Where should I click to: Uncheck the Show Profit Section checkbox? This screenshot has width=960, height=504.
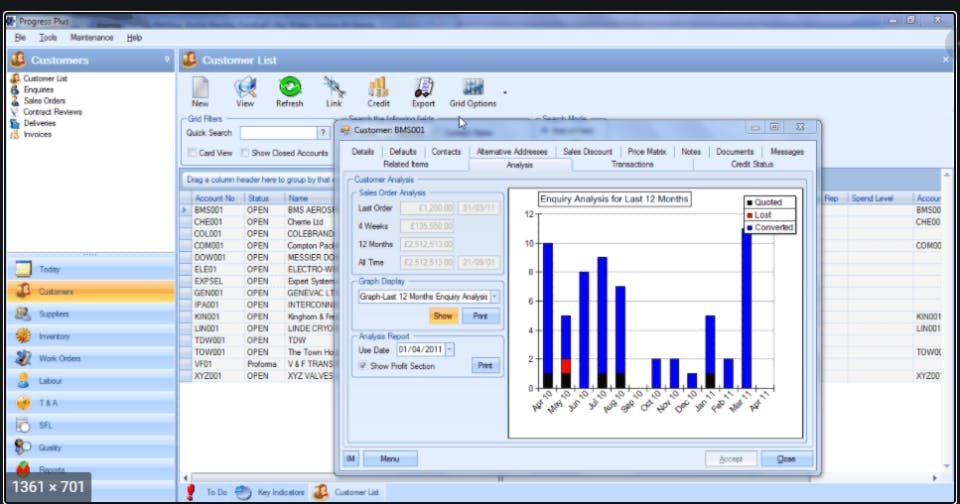click(363, 366)
